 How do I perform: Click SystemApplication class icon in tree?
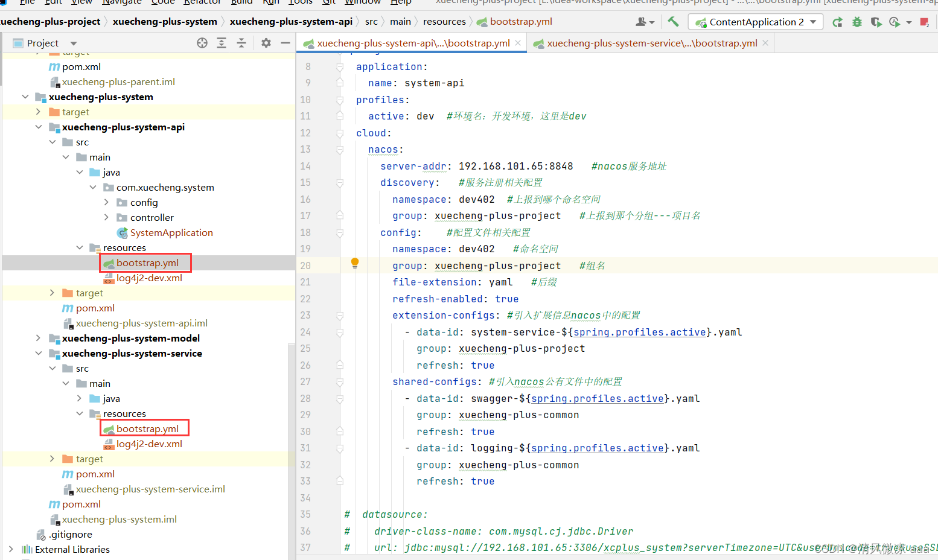(x=123, y=233)
